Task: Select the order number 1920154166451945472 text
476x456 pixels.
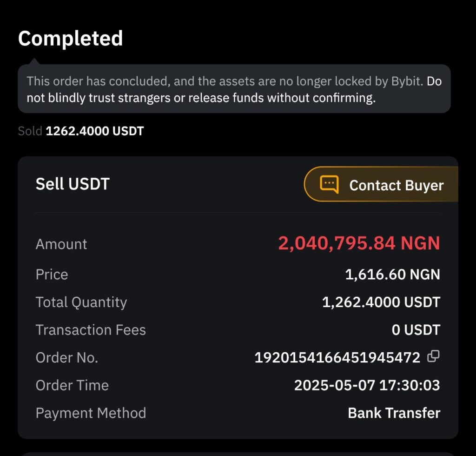Action: pos(337,357)
